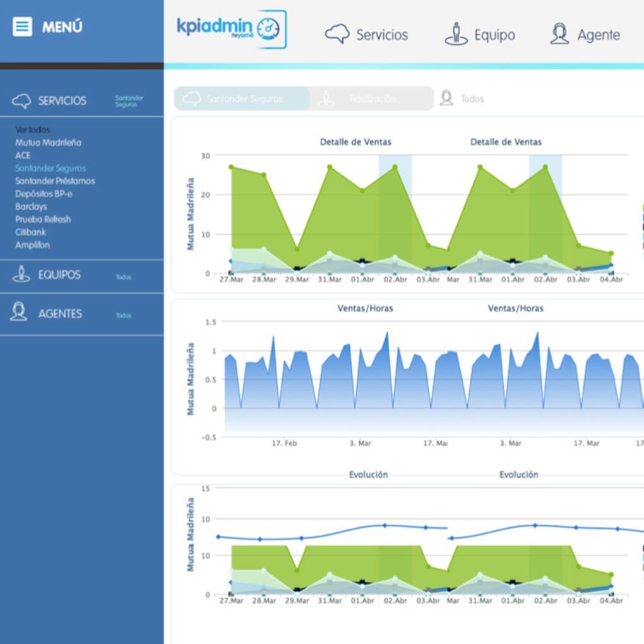Click the cloud icon beside sidebar SERVICIOS
The image size is (644, 644).
21,101
